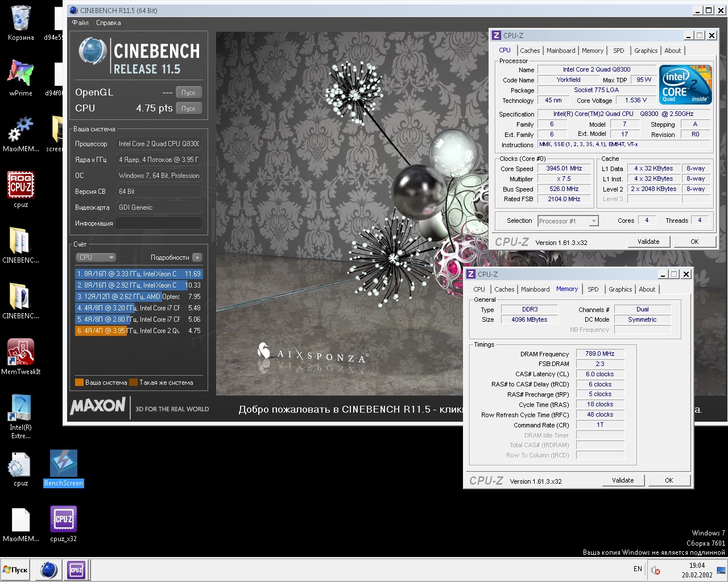The image size is (728, 582).
Task: Click Validate in lower CPU-Z Memory window
Action: point(623,480)
